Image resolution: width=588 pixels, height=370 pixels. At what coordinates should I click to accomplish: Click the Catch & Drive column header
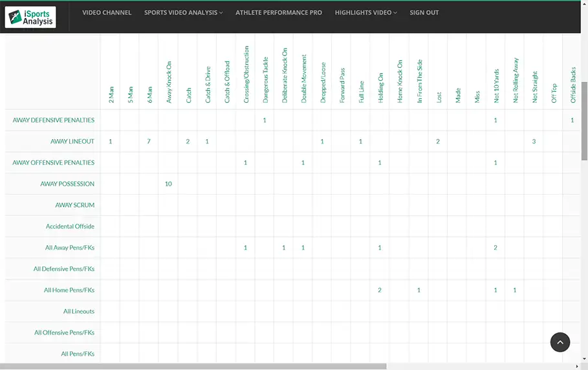(208, 85)
